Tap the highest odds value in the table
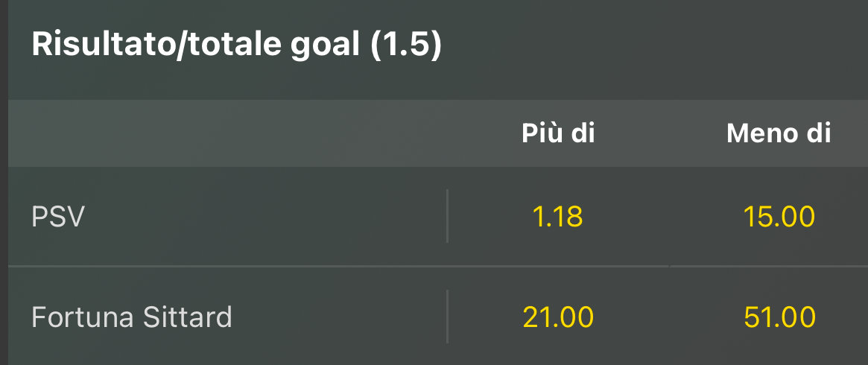The width and height of the screenshot is (868, 365). click(779, 318)
